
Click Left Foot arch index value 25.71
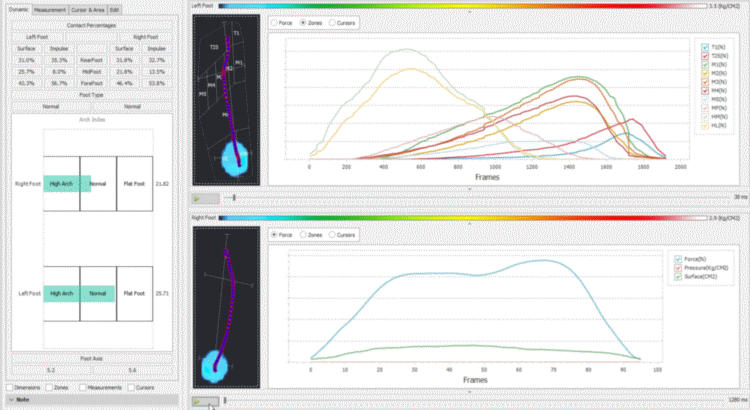click(162, 293)
